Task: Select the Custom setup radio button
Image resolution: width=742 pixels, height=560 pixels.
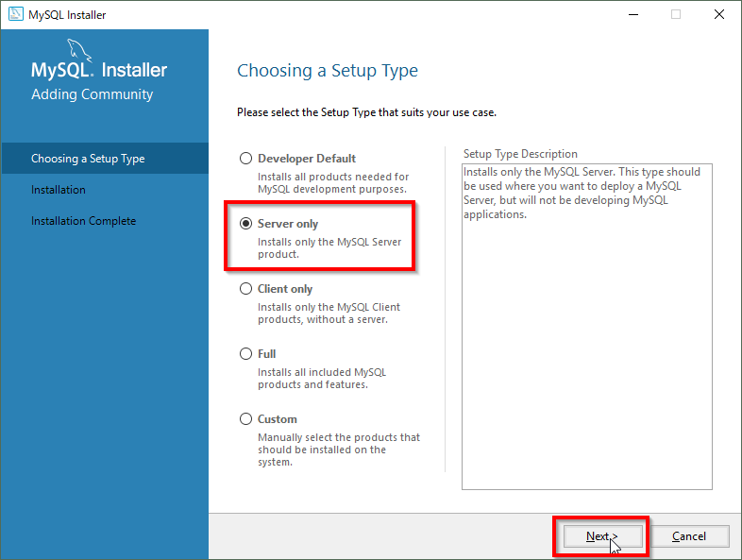Action: click(245, 419)
